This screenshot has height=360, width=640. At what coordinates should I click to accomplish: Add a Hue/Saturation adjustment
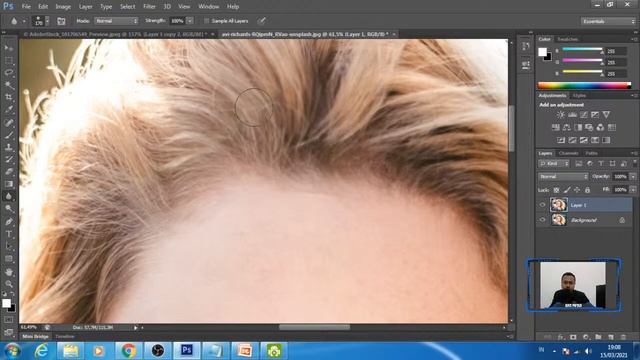(556, 127)
